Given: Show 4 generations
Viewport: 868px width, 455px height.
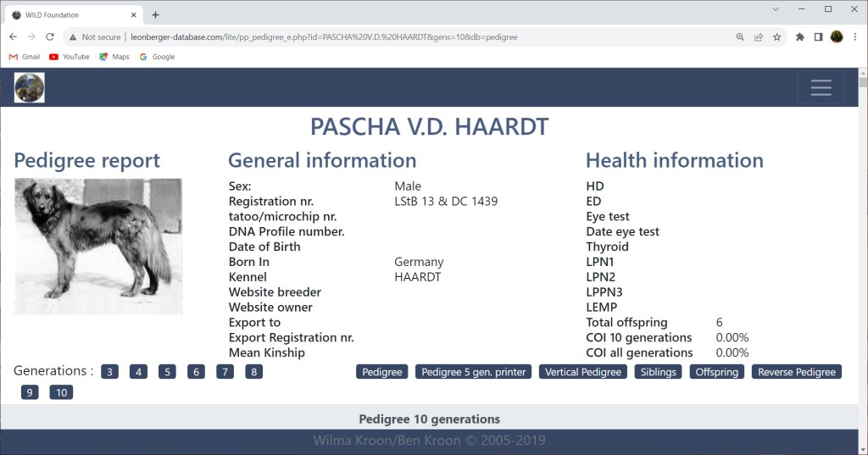Looking at the screenshot, I should click(138, 372).
